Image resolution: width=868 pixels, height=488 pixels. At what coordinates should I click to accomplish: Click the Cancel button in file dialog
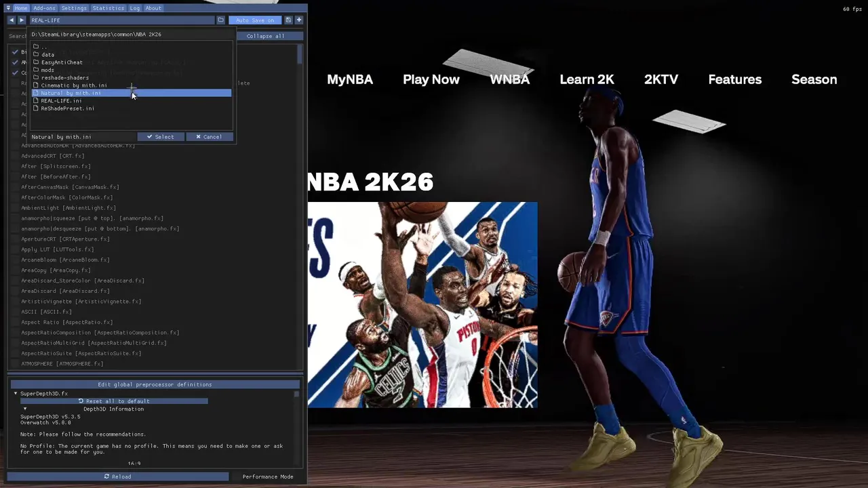(x=210, y=137)
